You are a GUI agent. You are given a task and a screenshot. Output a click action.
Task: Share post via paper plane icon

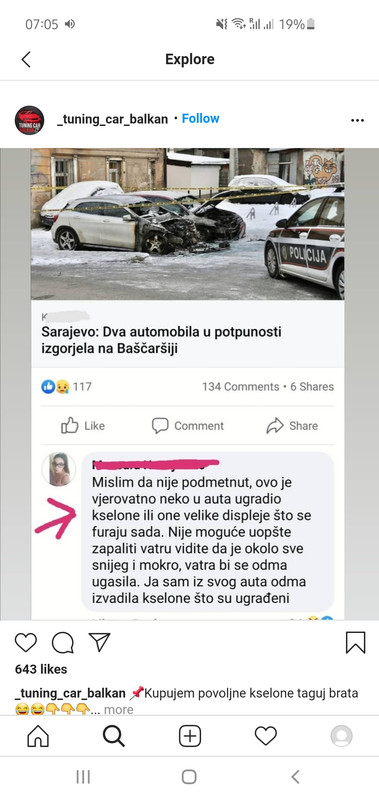point(99,642)
